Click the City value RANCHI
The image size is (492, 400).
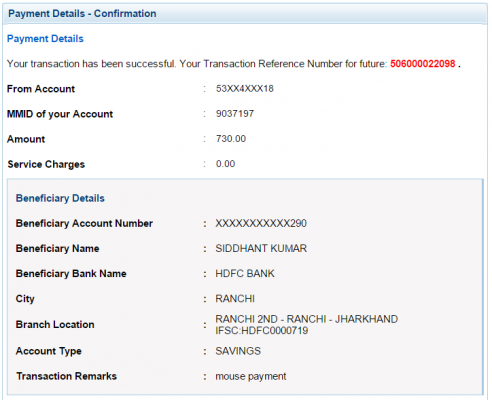(235, 298)
